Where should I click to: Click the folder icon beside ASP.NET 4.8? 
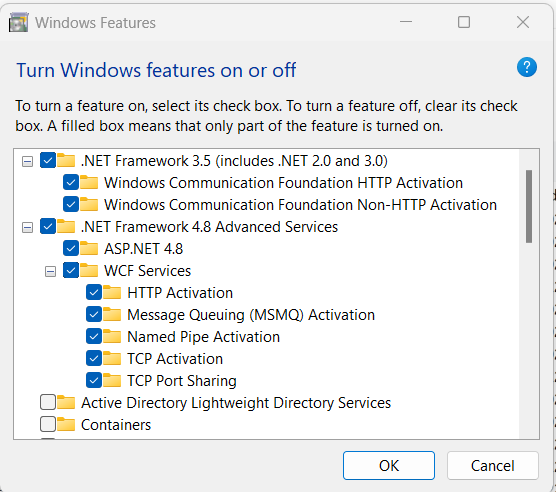point(89,248)
